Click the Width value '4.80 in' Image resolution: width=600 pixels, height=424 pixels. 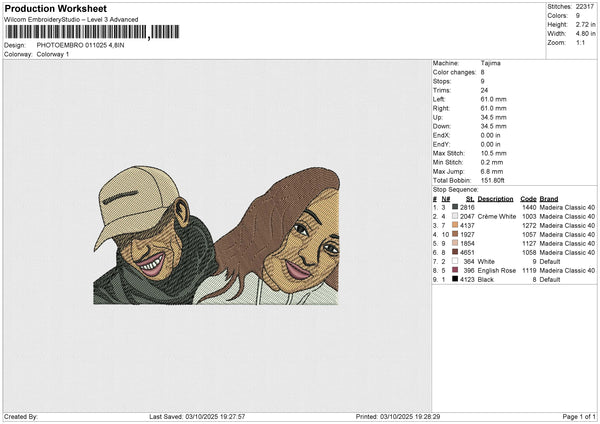(585, 34)
